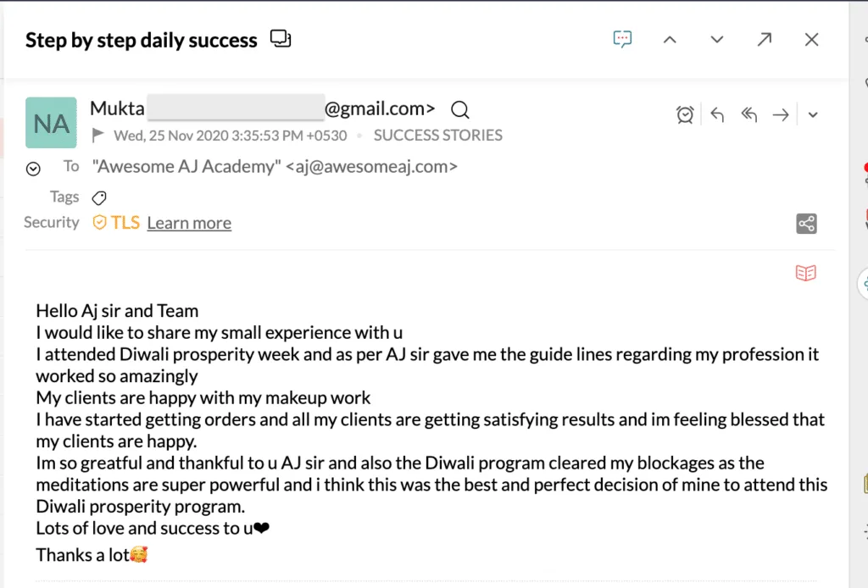Expand recipient details next to To
This screenshot has width=868, height=588.
tap(33, 169)
